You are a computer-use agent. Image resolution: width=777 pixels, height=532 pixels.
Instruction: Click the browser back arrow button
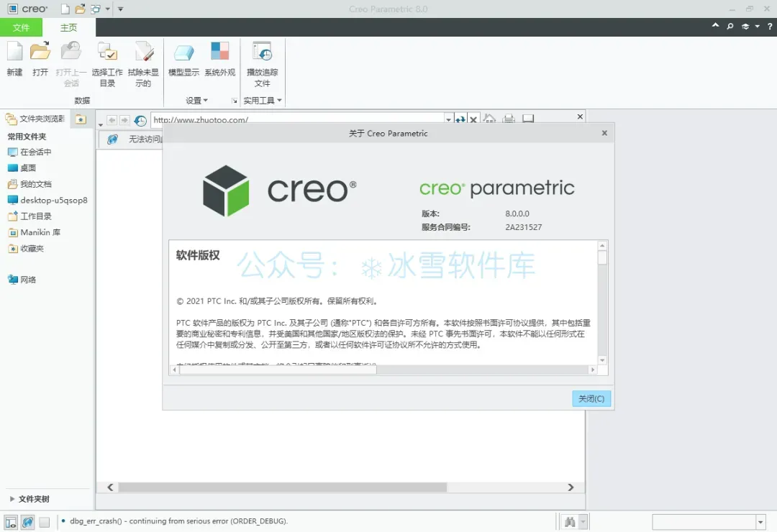point(112,120)
